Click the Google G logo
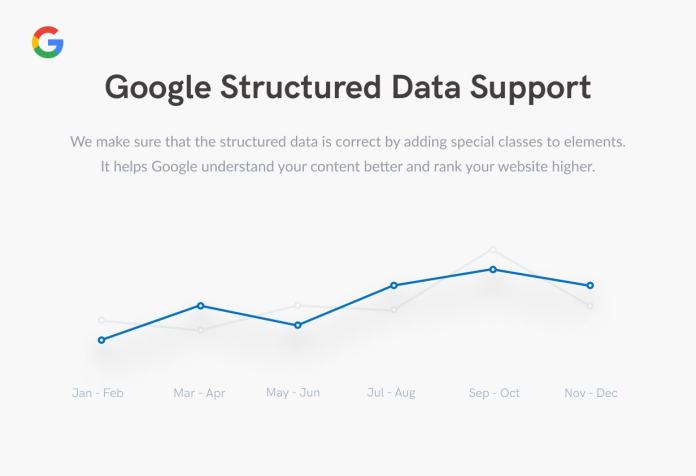Image resolution: width=696 pixels, height=476 pixels. [x=47, y=42]
